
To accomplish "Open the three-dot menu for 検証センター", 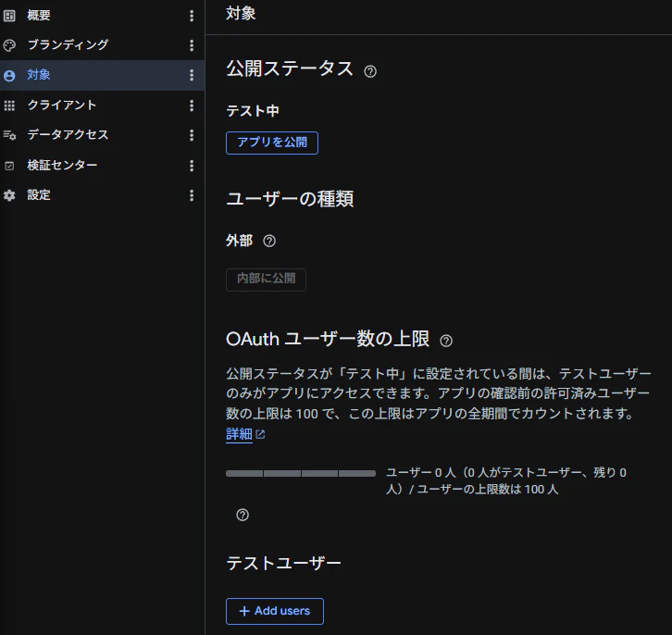I will pos(192,166).
